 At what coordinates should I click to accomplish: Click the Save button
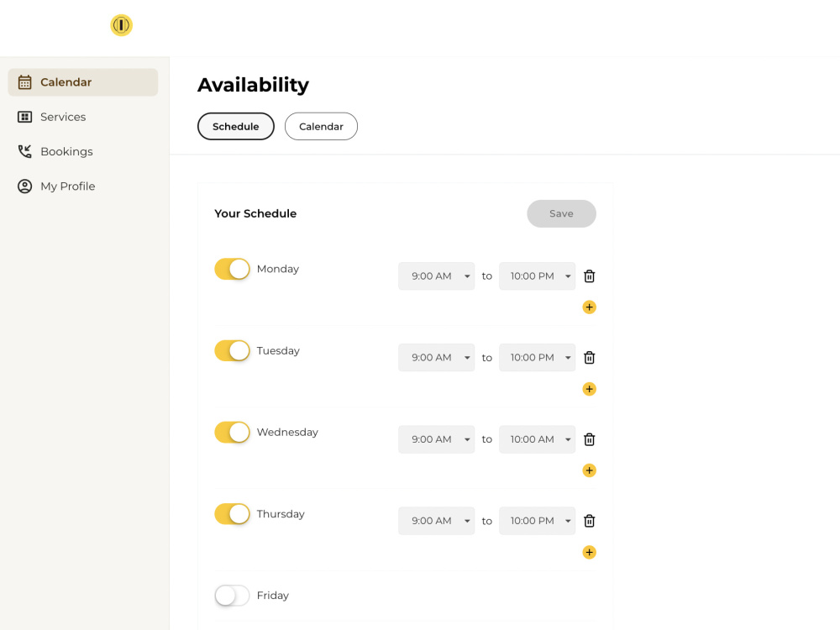pyautogui.click(x=561, y=213)
